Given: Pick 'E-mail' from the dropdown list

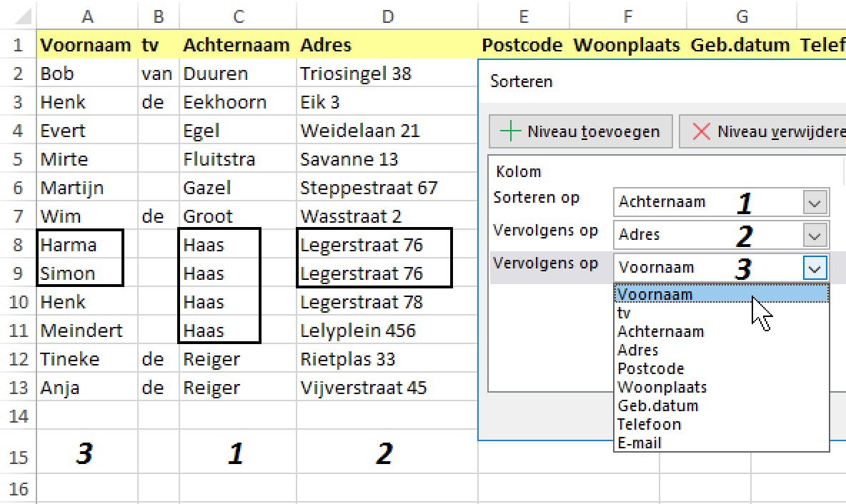Looking at the screenshot, I should [639, 443].
